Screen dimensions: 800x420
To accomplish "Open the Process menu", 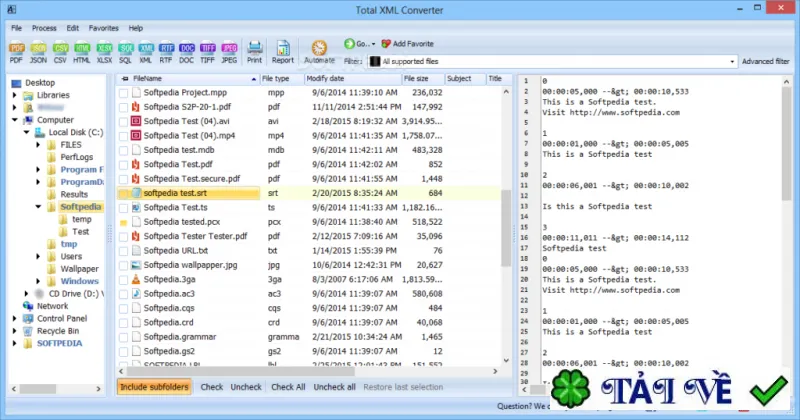I will tap(44, 28).
